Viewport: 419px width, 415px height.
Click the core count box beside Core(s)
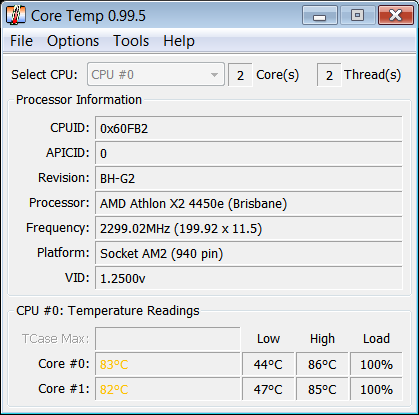(x=240, y=75)
